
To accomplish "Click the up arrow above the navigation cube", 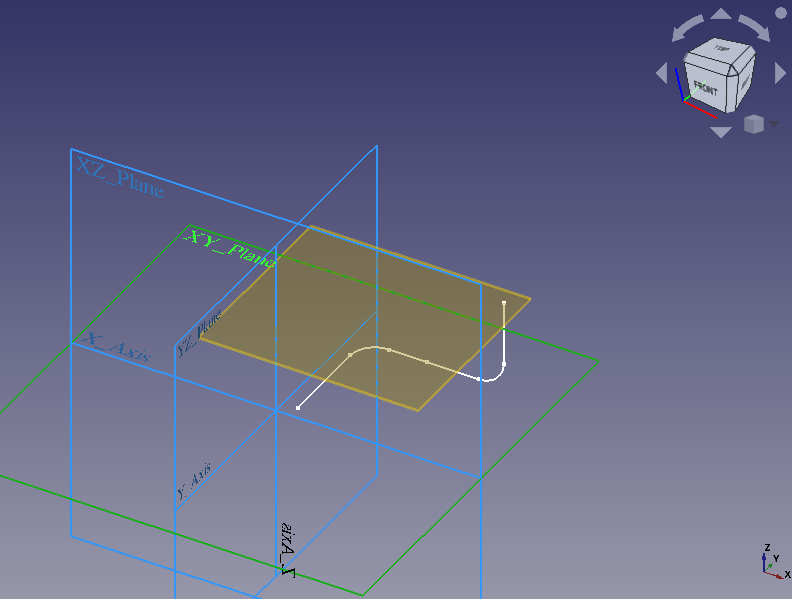I will 721,14.
